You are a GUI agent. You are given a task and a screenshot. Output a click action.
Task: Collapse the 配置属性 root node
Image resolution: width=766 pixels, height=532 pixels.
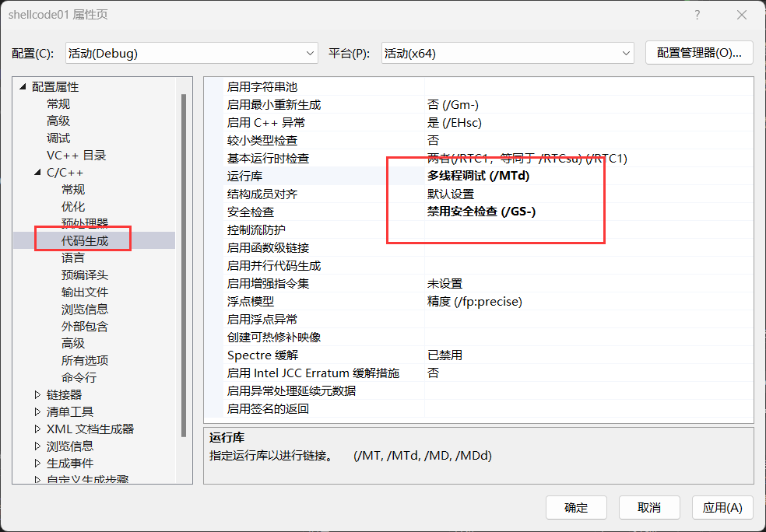coord(23,86)
